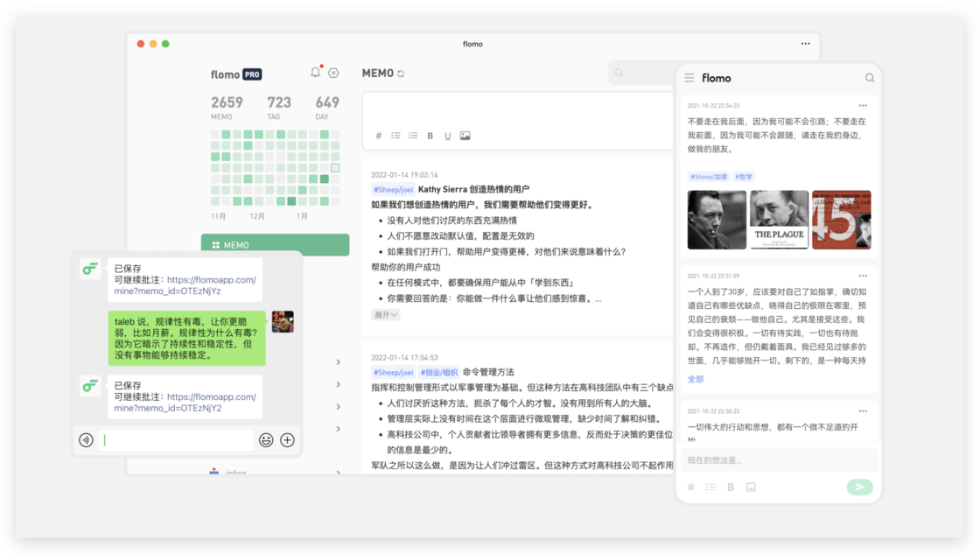
Task: Open THE PLAGUE book cover thumbnail
Action: click(x=779, y=220)
